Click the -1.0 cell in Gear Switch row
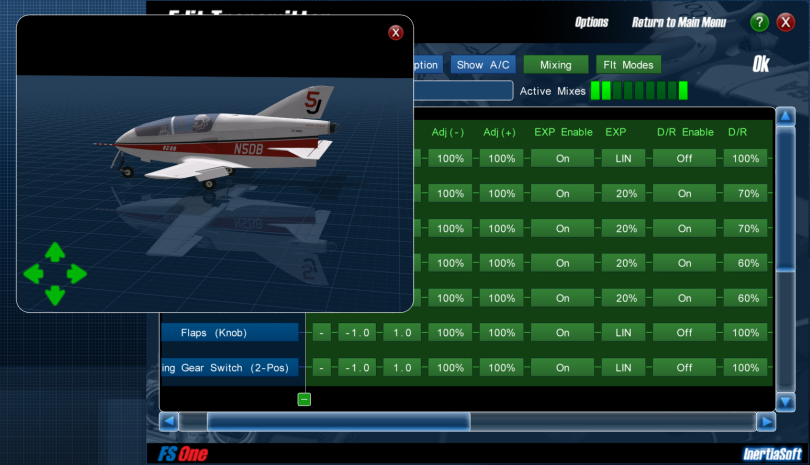Screen dimensions: 810x465 (x=357, y=368)
